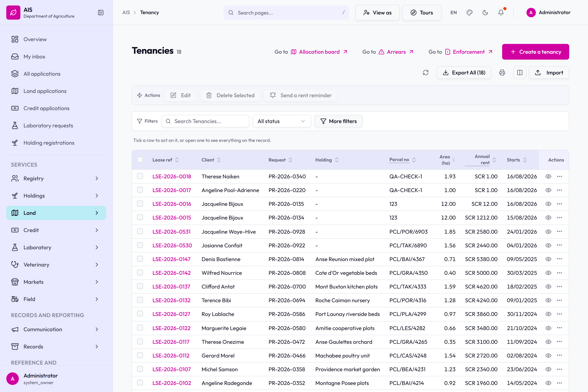Tick checkbox for Roy Lablache row

point(140,314)
